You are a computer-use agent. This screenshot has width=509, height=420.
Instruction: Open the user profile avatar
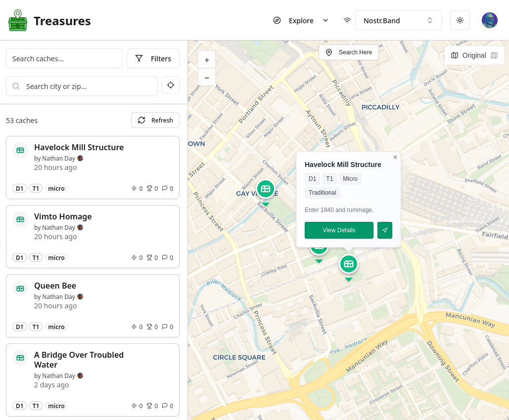tap(489, 20)
